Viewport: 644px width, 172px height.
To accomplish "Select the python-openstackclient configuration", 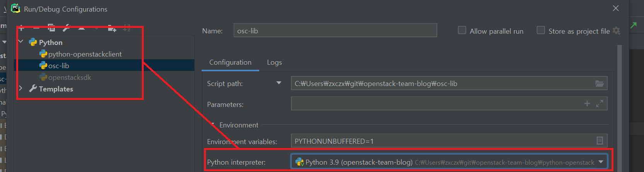I will click(x=85, y=54).
